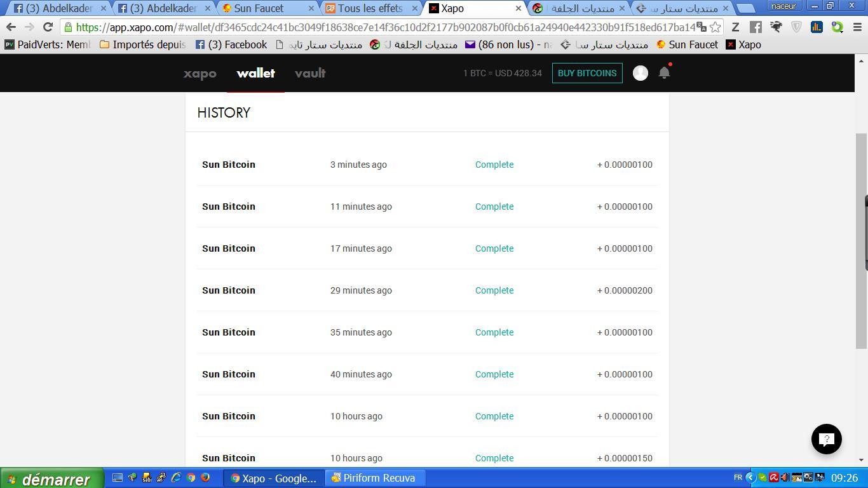Screen dimensions: 868x488
Task: Close the Sun Faucet browser tab
Action: pyautogui.click(x=311, y=8)
